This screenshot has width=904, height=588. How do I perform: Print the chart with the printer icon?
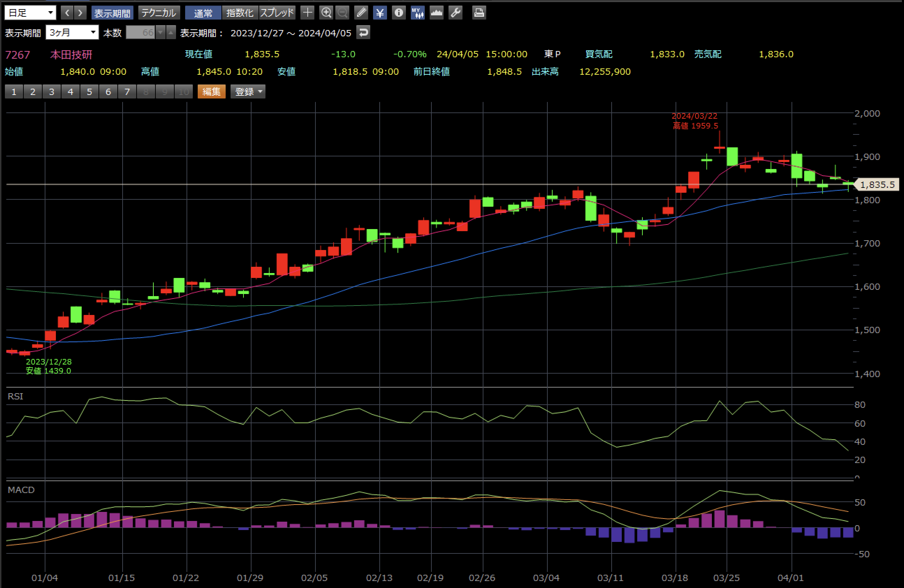pos(479,13)
